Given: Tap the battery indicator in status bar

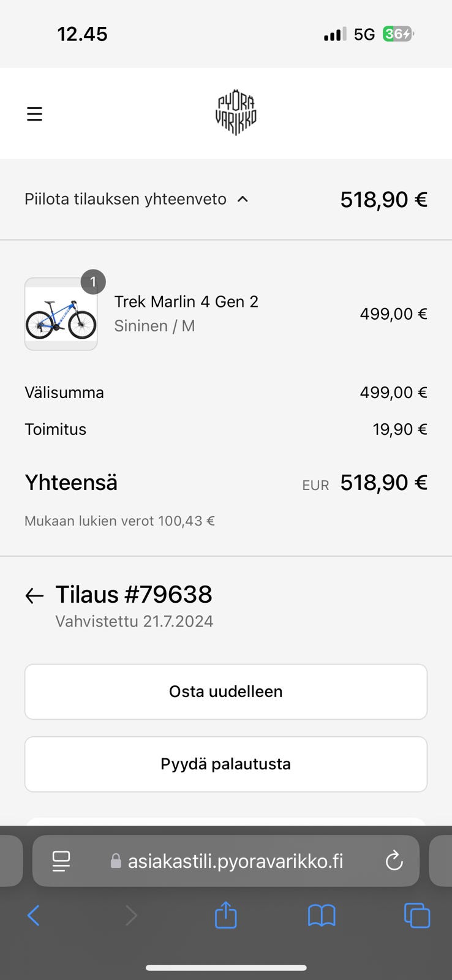Looking at the screenshot, I should point(398,34).
